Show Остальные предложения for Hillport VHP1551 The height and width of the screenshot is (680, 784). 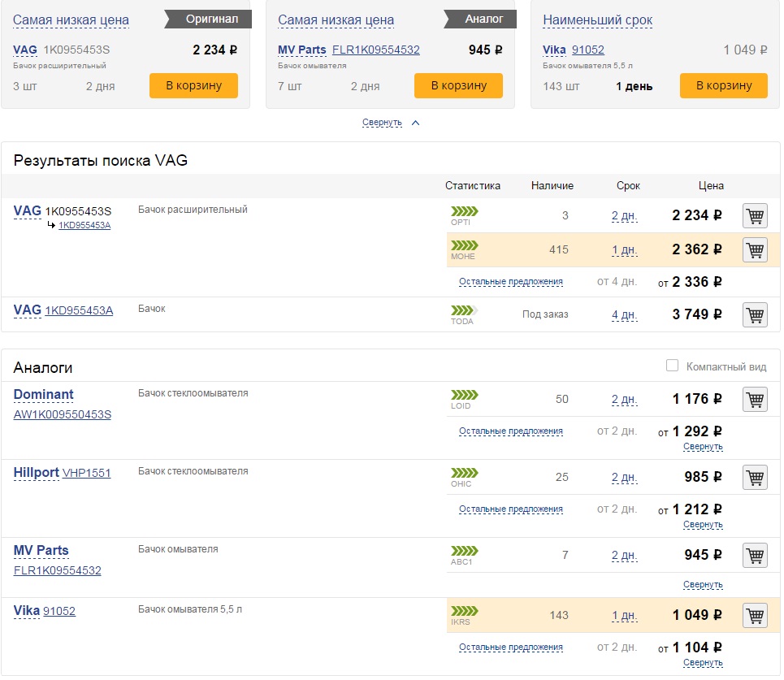pyautogui.click(x=510, y=509)
